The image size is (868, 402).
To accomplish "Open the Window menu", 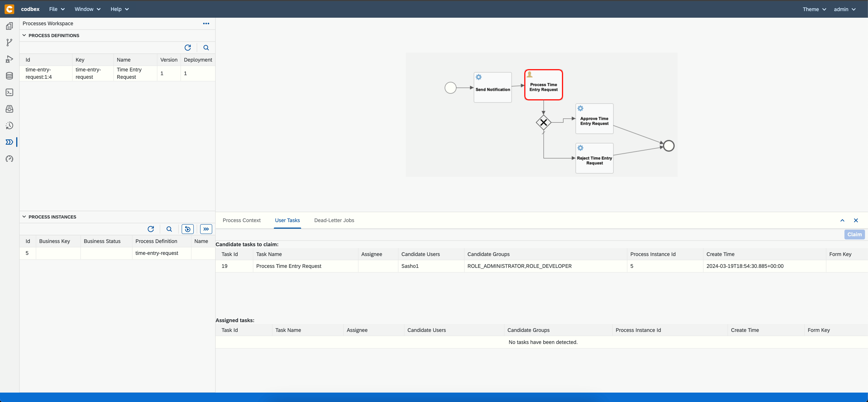I will (x=88, y=9).
